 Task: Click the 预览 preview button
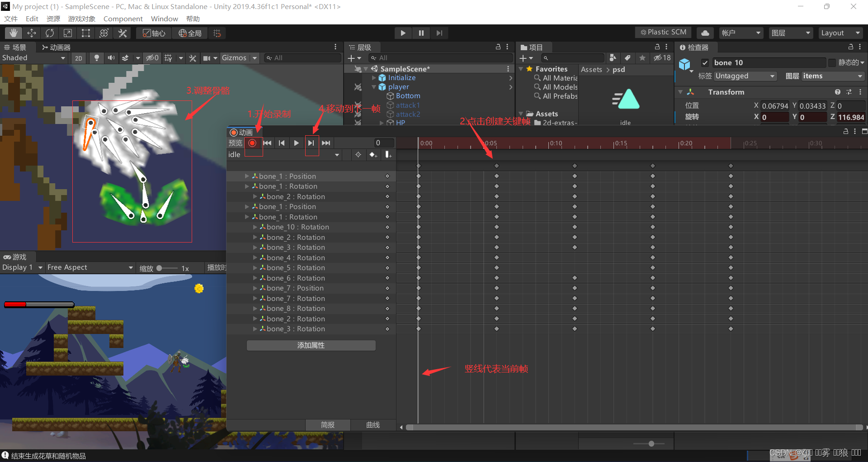[235, 143]
